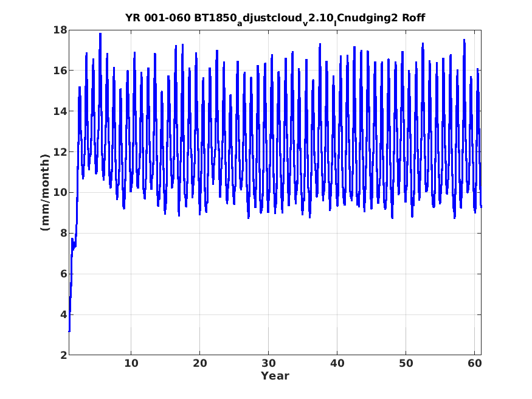Click x-axis tick label "50"
This screenshot has width=532, height=399.
point(406,363)
